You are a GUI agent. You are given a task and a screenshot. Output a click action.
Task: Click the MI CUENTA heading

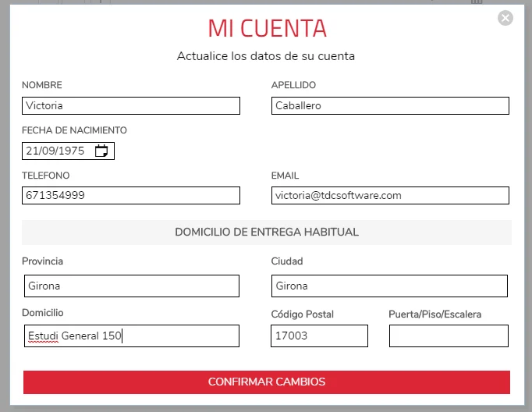[x=267, y=29]
